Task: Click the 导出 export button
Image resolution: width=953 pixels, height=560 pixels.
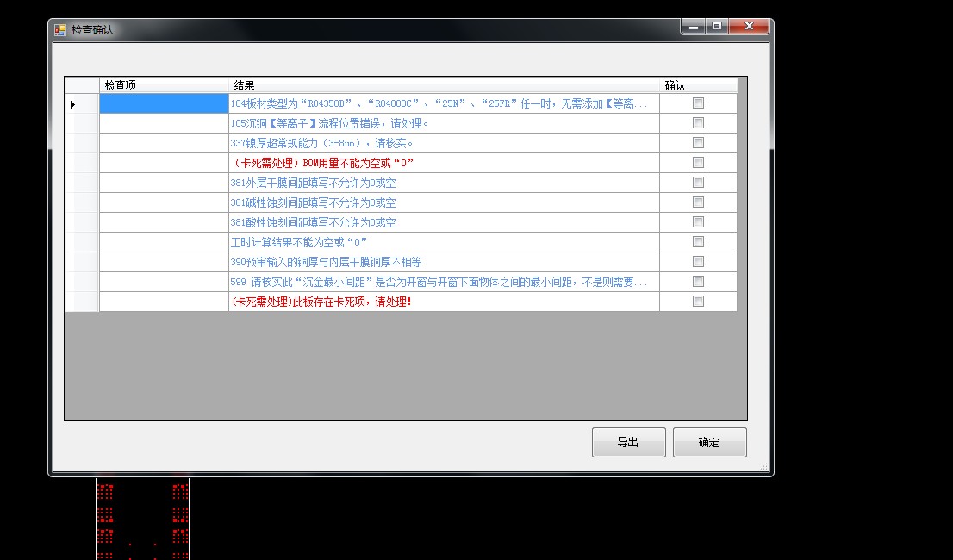Action: tap(628, 442)
